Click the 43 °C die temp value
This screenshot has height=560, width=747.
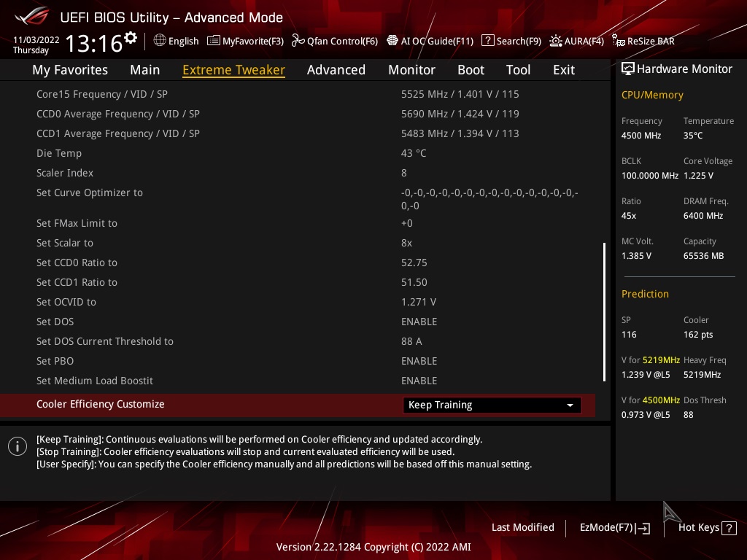[414, 153]
